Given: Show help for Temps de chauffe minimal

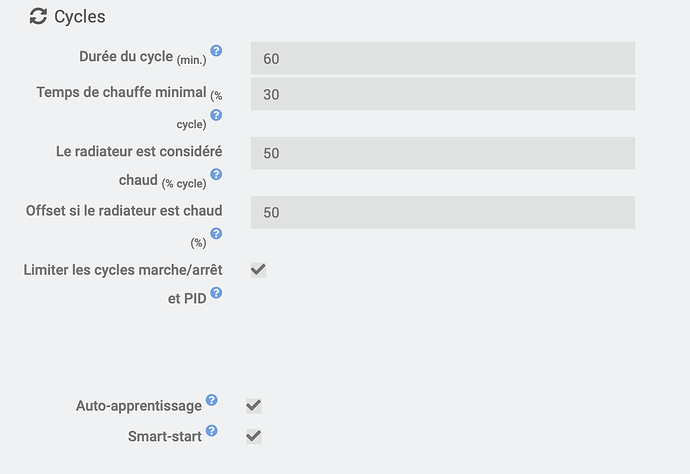Looking at the screenshot, I should [x=216, y=115].
